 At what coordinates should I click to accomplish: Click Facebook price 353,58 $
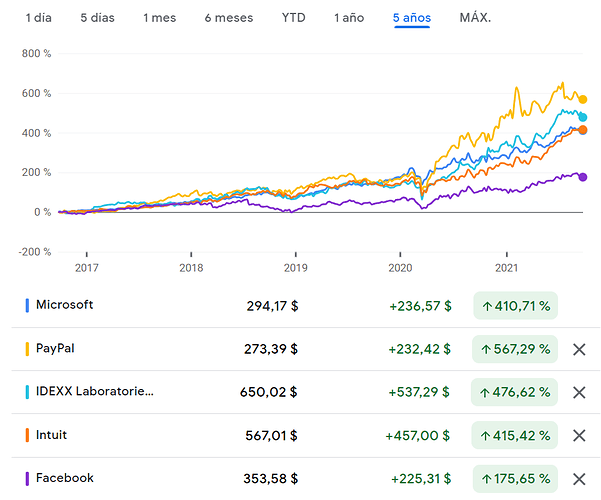pyautogui.click(x=271, y=479)
